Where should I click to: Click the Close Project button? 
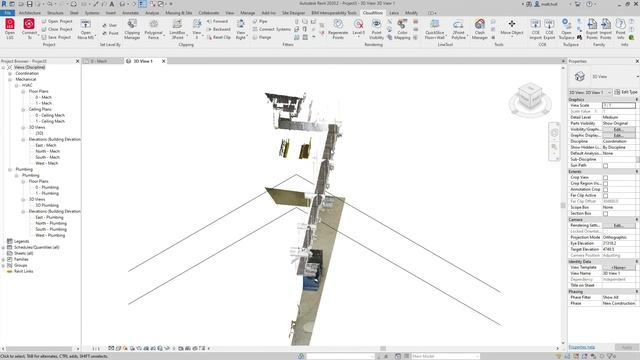(57, 29)
